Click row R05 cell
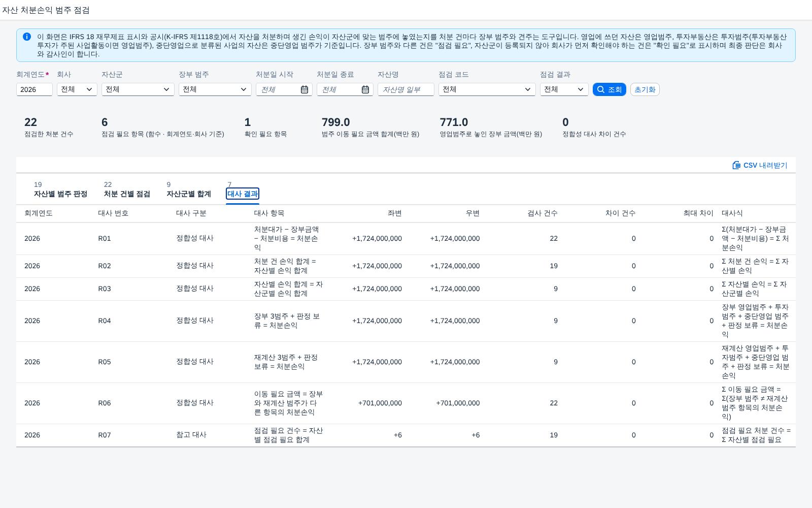The image size is (812, 508). pyautogui.click(x=104, y=362)
